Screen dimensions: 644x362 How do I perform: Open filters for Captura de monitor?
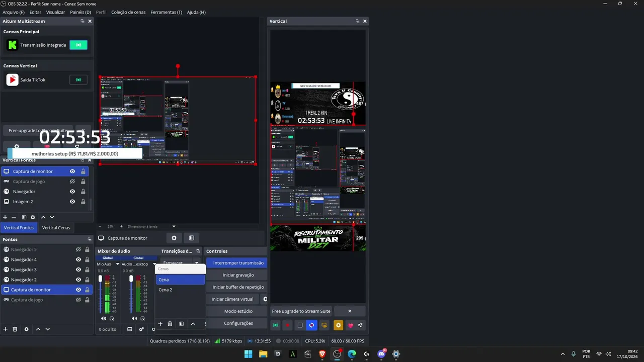(x=191, y=238)
